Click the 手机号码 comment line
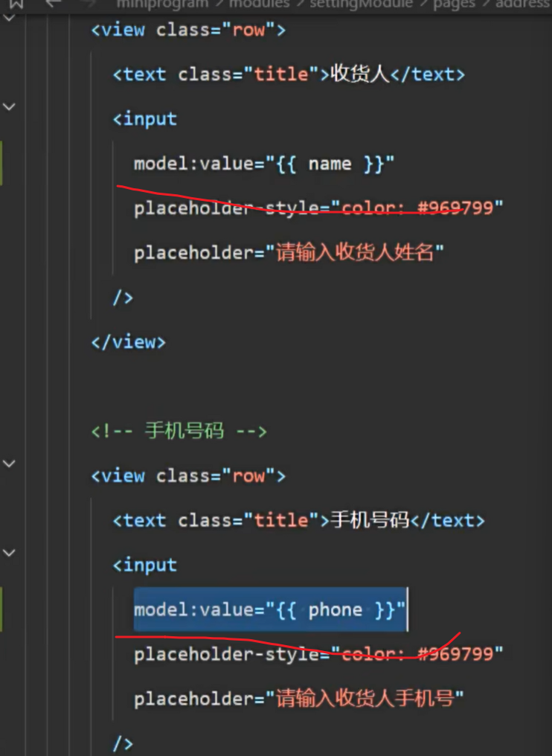The width and height of the screenshot is (552, 756). 179,432
